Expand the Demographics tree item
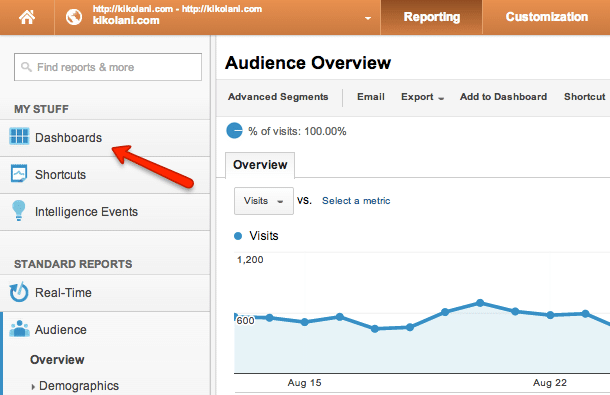 coord(33,386)
